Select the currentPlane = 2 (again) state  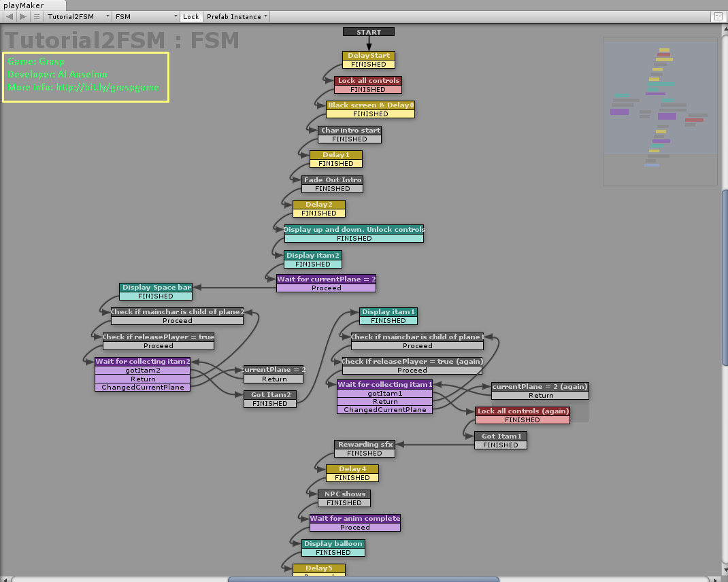(x=540, y=387)
